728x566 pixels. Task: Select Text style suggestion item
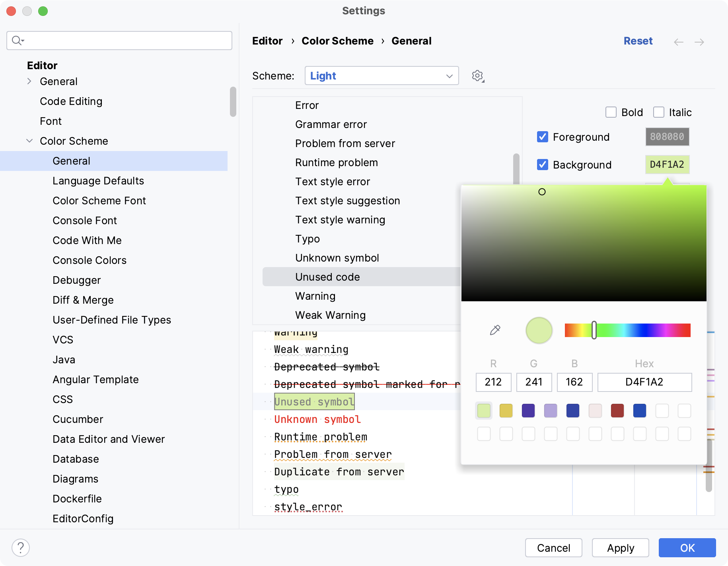[x=348, y=201]
